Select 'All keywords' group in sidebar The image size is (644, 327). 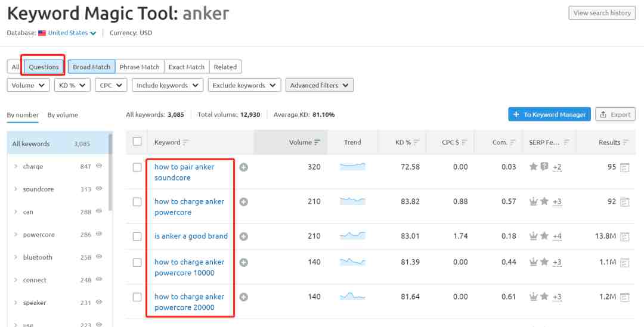click(57, 144)
